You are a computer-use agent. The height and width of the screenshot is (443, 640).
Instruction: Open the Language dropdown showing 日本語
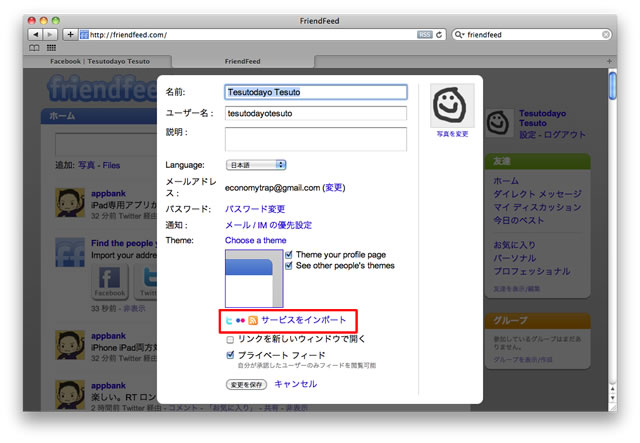tap(256, 165)
